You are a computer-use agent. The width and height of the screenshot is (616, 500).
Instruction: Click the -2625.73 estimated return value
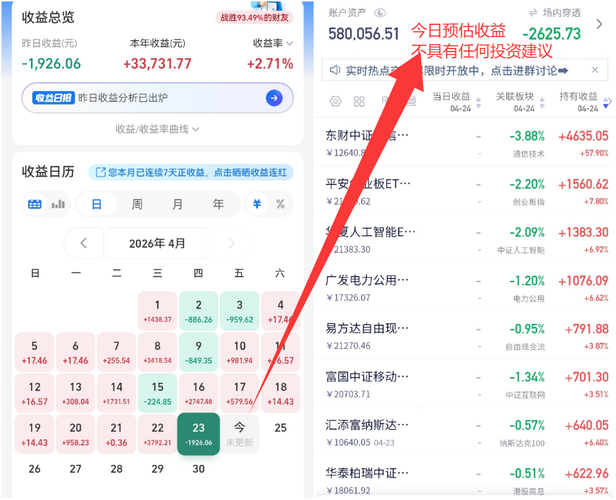pos(552,34)
